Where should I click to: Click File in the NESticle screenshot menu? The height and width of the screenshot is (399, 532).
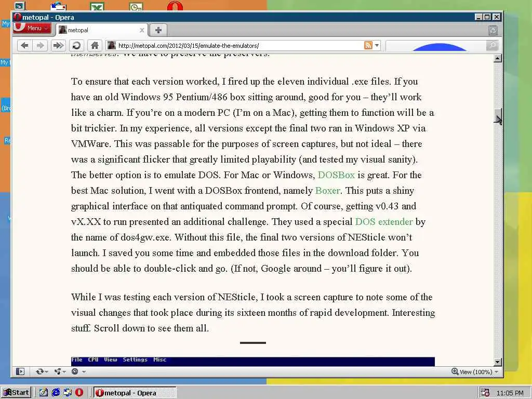(77, 360)
